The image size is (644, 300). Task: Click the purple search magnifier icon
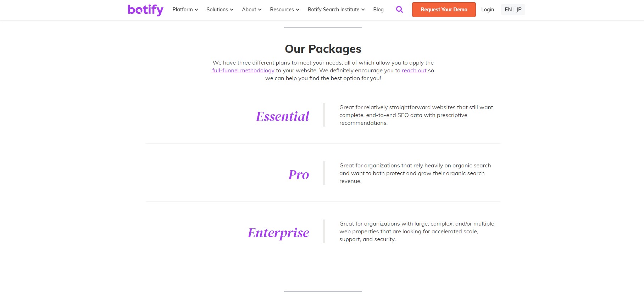399,10
